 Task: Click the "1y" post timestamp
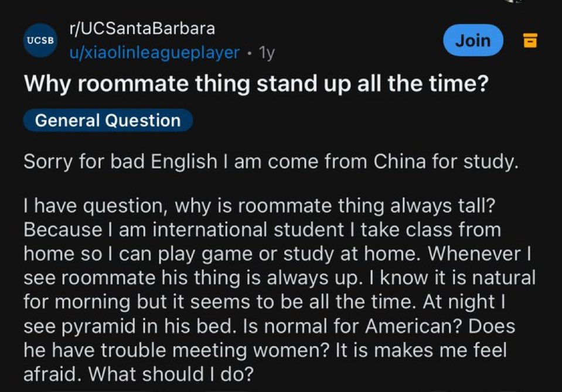(x=267, y=53)
